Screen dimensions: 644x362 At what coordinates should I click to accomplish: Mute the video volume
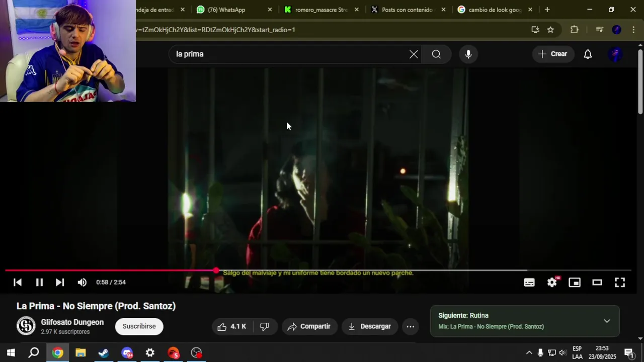82,283
